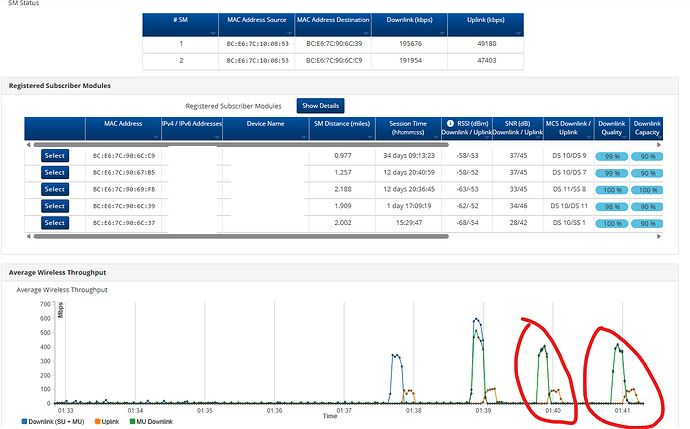This screenshot has height=429, width=690.
Task: Click the Session Time column header
Action: coord(407,128)
